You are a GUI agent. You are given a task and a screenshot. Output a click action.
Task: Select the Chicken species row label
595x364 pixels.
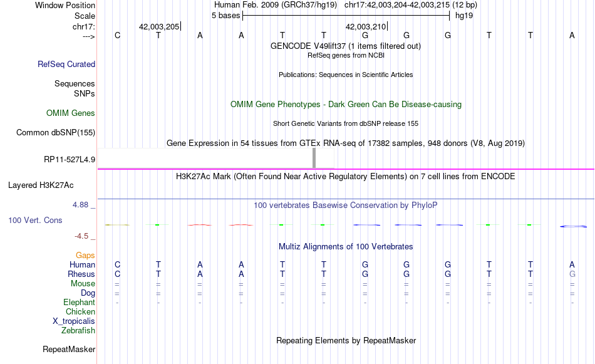80,311
